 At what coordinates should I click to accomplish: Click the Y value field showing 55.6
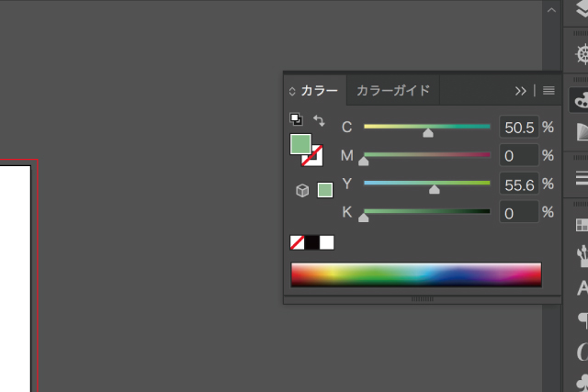(519, 185)
